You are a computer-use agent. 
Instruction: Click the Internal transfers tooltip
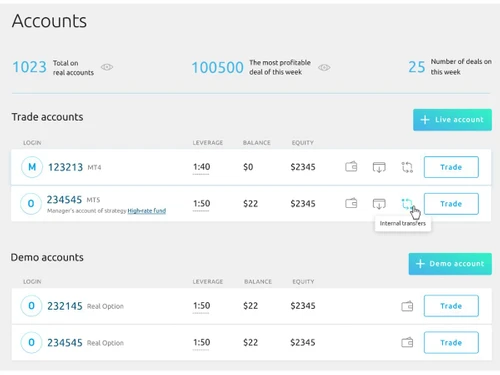click(x=403, y=223)
